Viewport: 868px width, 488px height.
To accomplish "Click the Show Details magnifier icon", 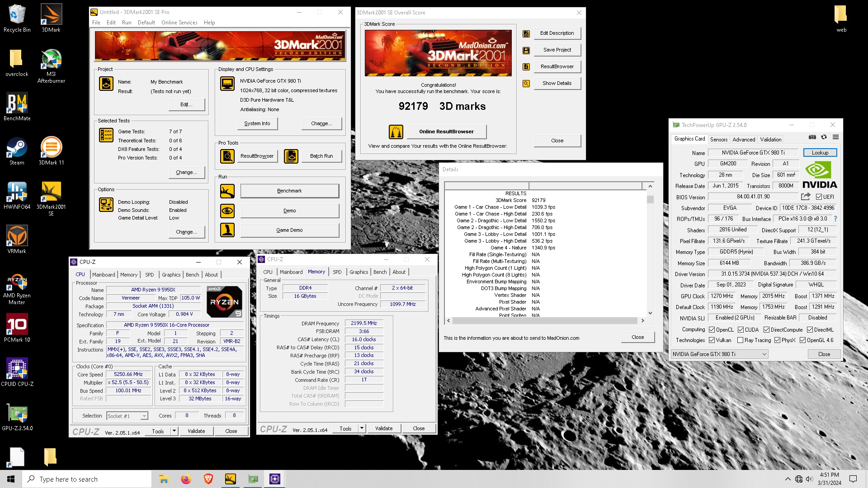I will (x=526, y=84).
